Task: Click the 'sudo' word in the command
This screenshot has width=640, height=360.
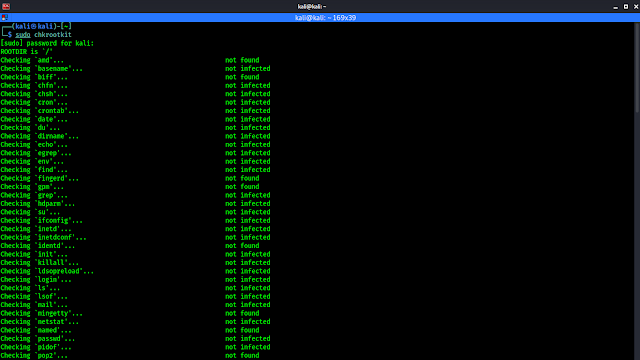Action: click(x=23, y=35)
